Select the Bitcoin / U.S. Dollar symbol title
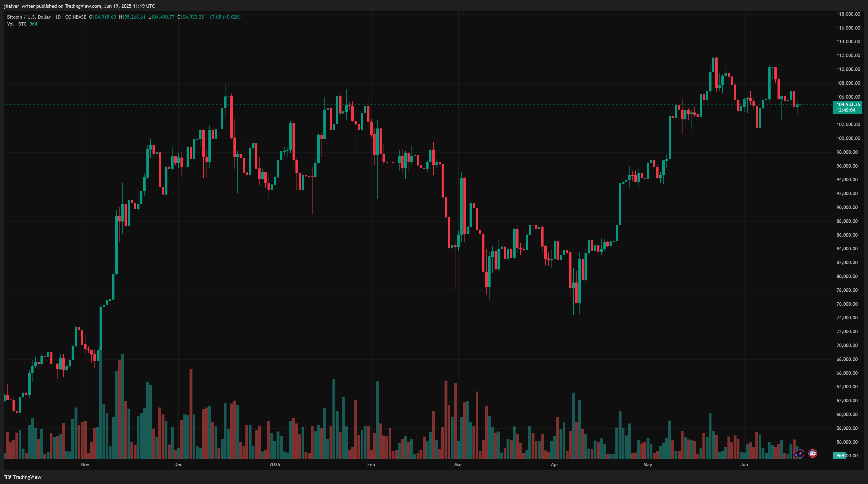Image resolution: width=868 pixels, height=484 pixels. [29, 17]
